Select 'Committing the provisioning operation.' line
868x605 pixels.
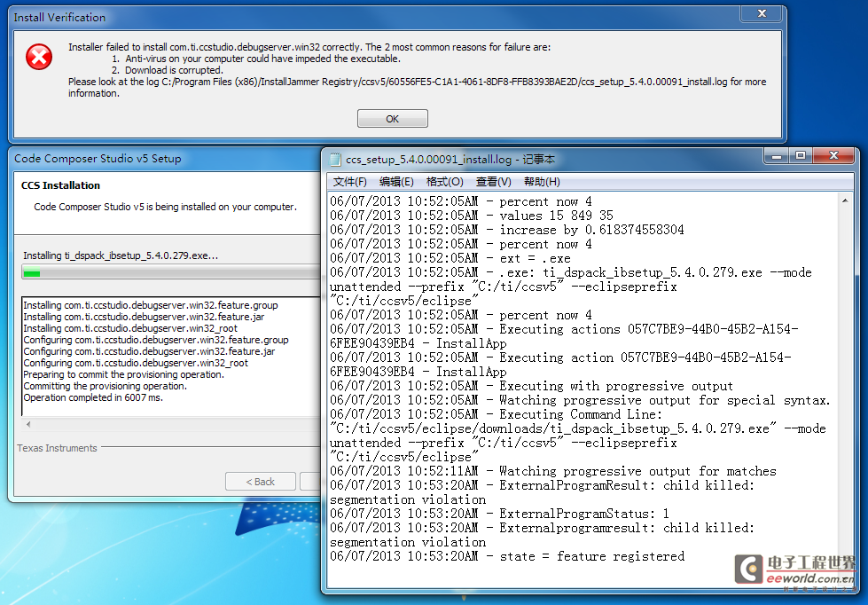[x=106, y=386]
